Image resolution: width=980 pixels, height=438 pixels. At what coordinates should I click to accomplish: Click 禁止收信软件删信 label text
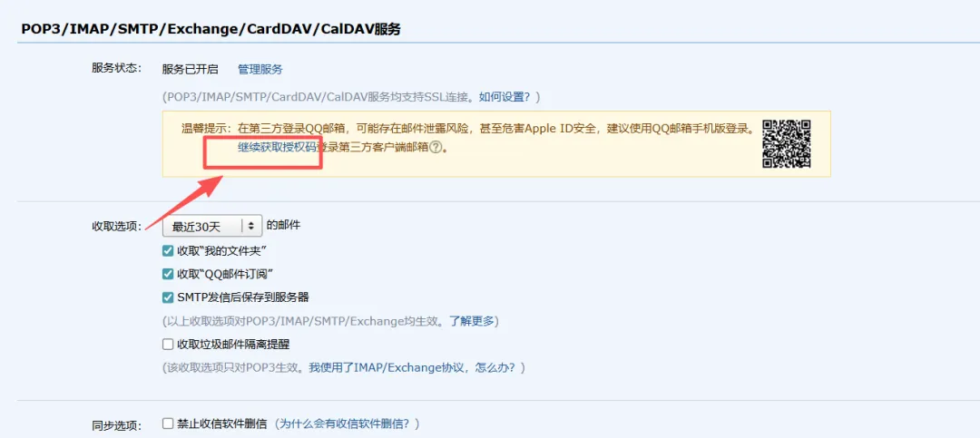click(x=222, y=423)
